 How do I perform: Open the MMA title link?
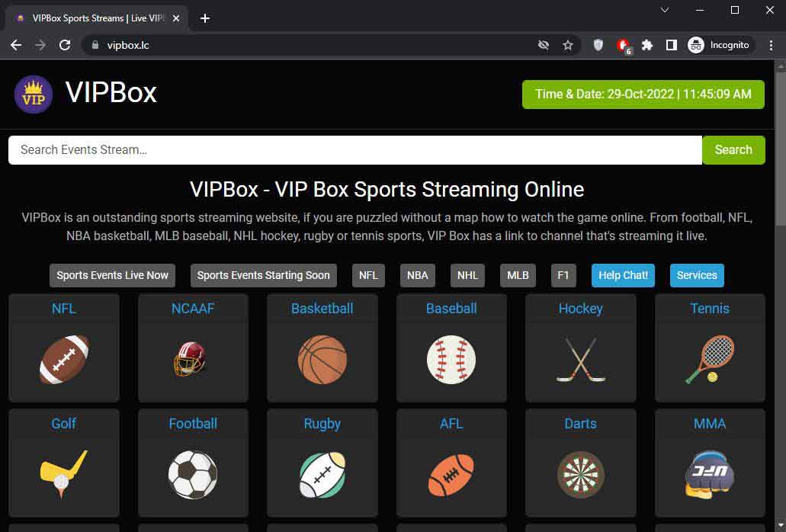click(710, 424)
